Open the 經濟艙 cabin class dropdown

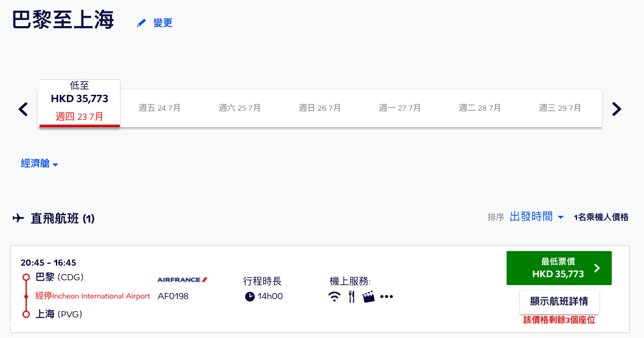[40, 164]
